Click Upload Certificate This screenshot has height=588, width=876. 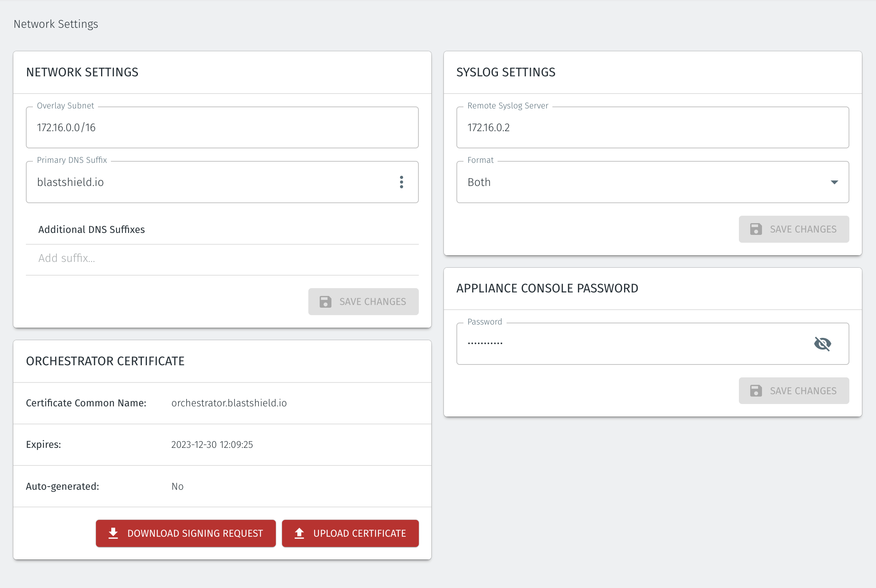[350, 533]
